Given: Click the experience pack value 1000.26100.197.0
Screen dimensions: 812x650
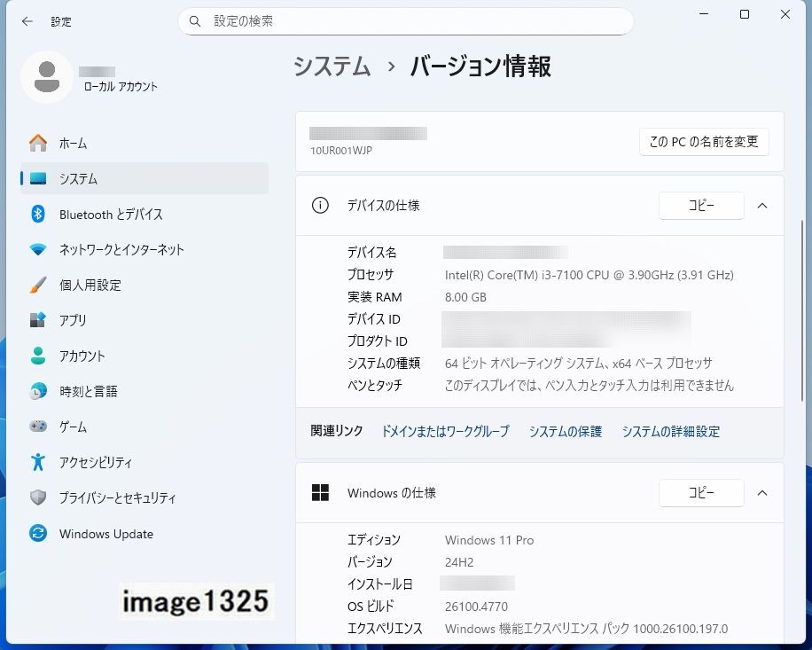Looking at the screenshot, I should tap(586, 629).
